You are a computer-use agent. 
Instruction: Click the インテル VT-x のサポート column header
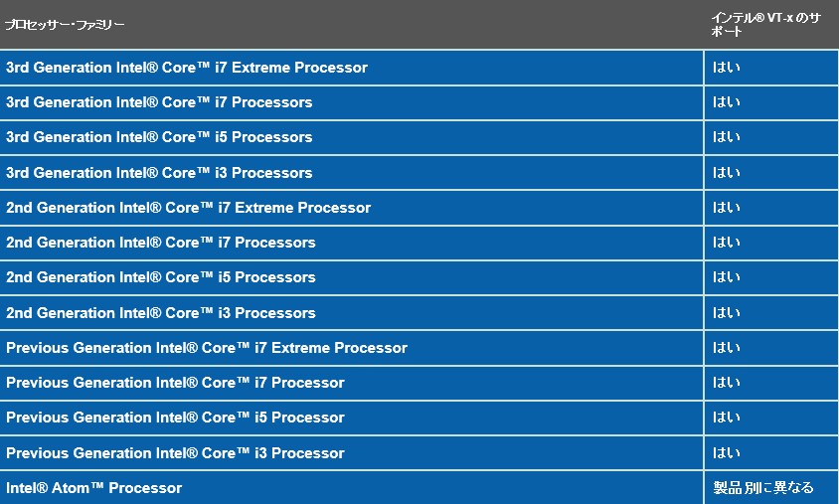[765, 25]
